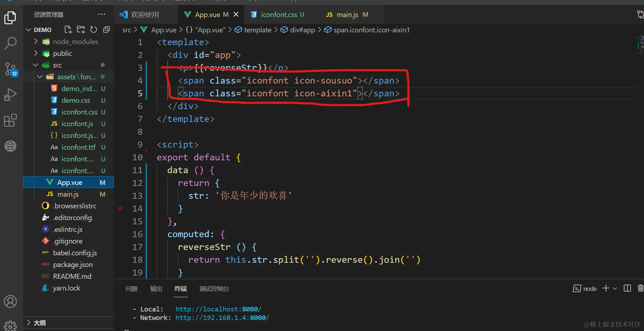
Task: Collapse the DEMO root folder
Action: pos(28,30)
